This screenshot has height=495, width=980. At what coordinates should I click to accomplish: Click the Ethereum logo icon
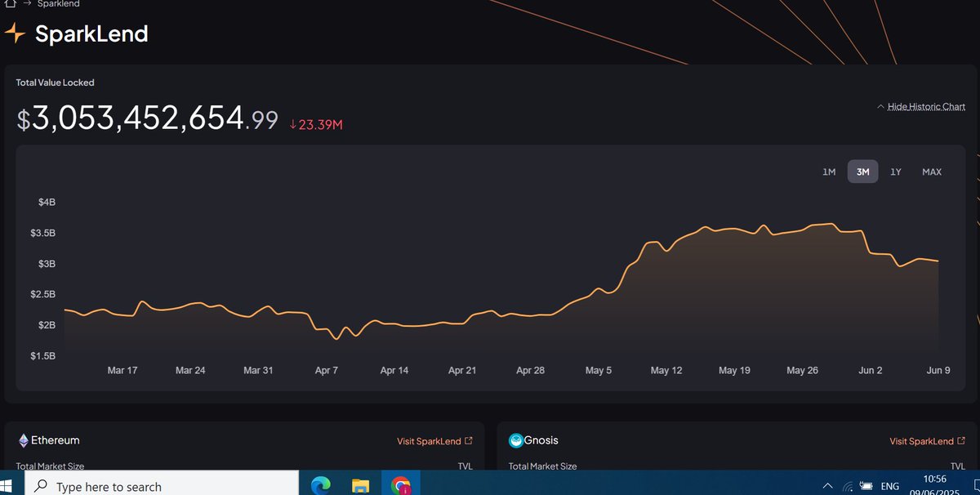point(23,440)
